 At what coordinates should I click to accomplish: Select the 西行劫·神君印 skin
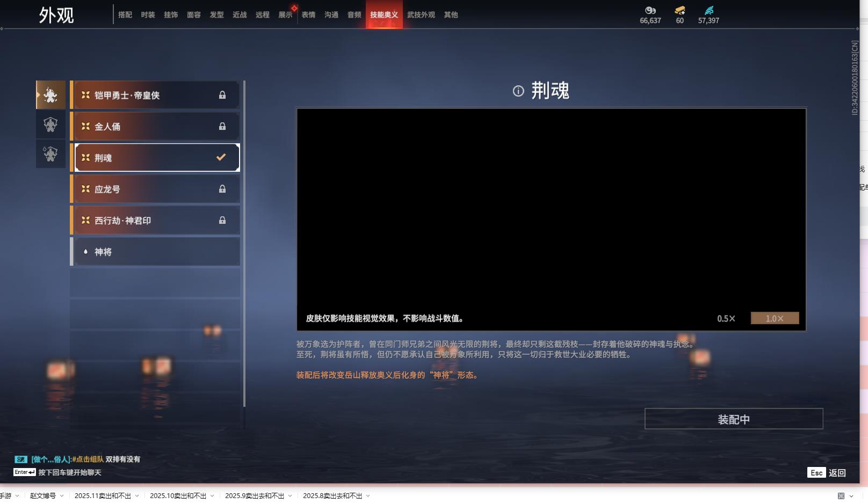coord(155,220)
